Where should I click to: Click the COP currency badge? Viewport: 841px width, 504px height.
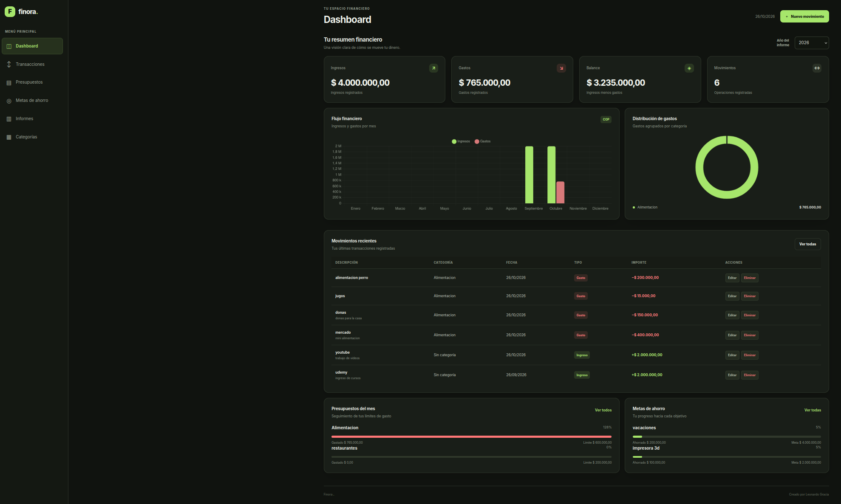click(x=606, y=119)
